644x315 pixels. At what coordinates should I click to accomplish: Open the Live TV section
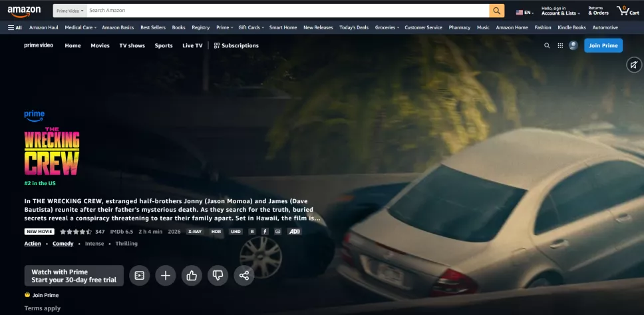tap(192, 46)
